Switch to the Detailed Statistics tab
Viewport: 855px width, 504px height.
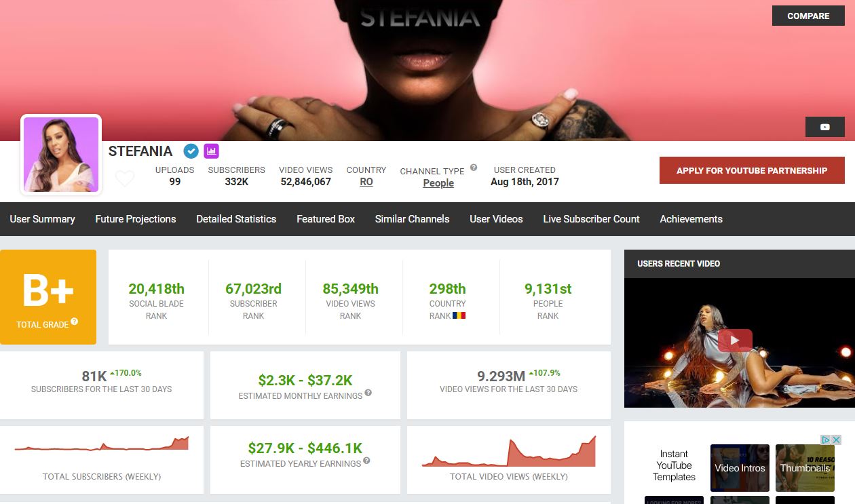point(236,219)
